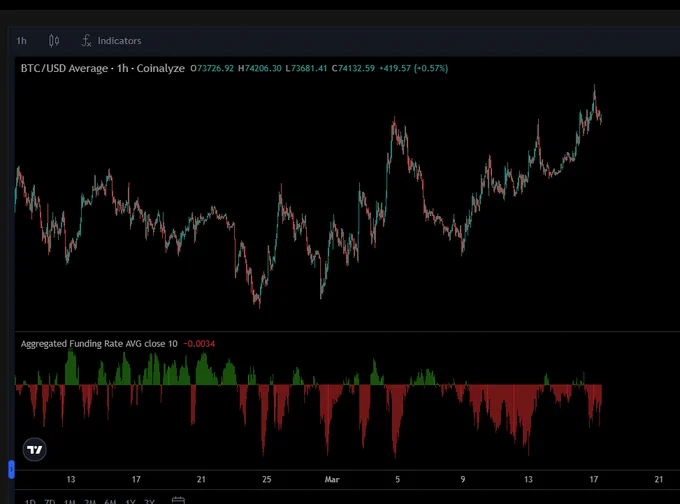Click the Mar label on the time axis
The height and width of the screenshot is (504, 680).
tap(332, 479)
